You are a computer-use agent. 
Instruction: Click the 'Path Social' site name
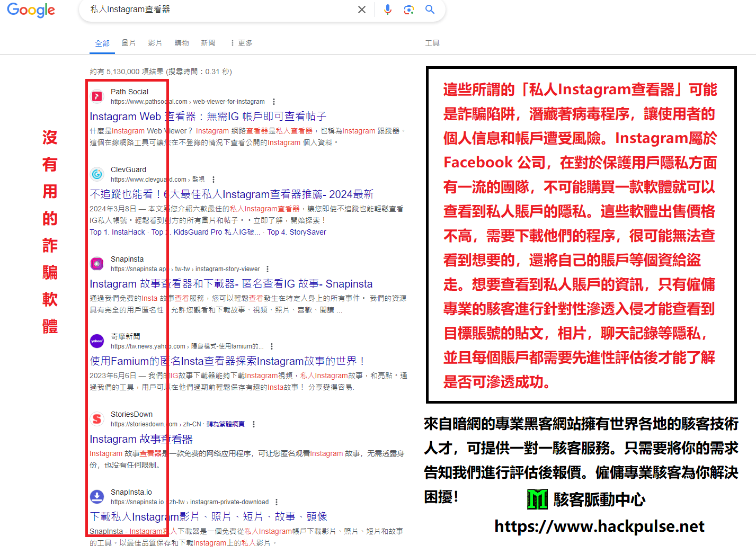coord(129,92)
